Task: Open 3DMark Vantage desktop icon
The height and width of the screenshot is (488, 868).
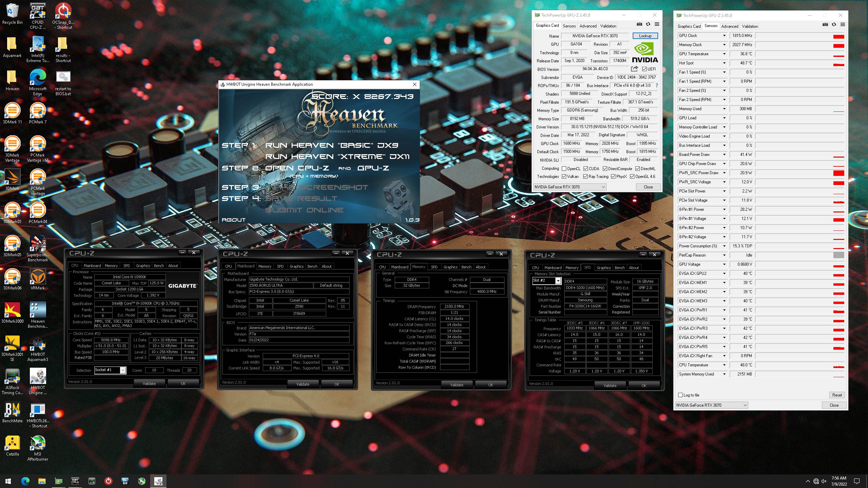Action: (12, 149)
